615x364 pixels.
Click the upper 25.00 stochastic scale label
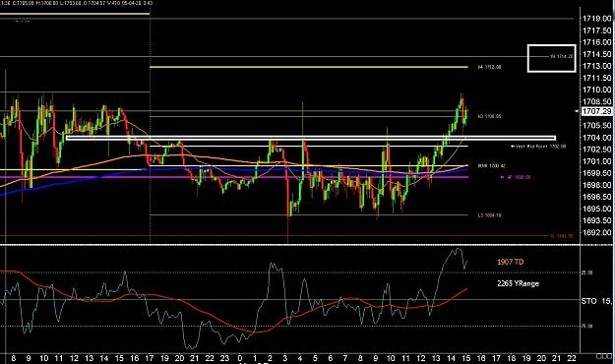tap(586, 273)
